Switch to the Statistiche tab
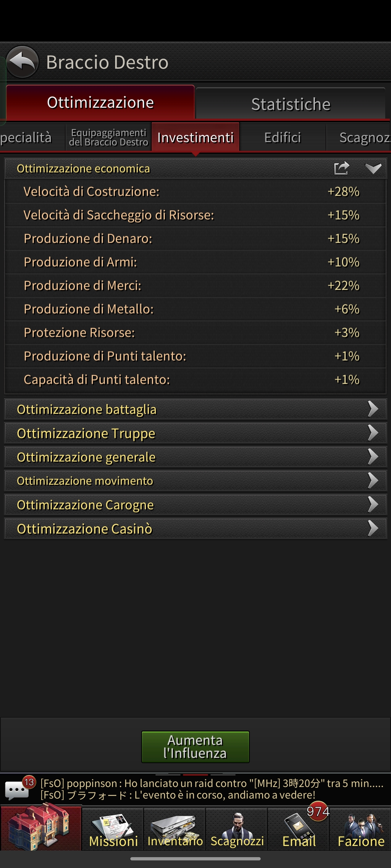Image resolution: width=391 pixels, height=868 pixels. pos(291,104)
